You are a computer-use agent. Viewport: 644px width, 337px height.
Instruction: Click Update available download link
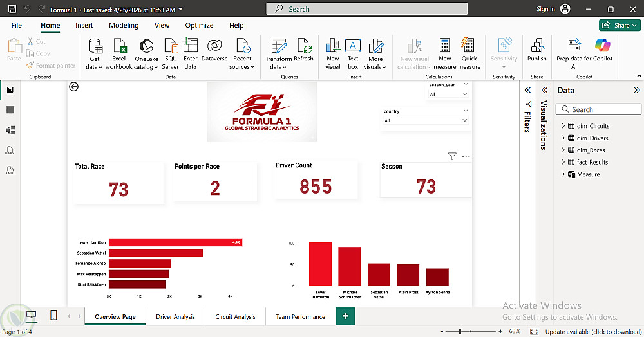pyautogui.click(x=594, y=332)
